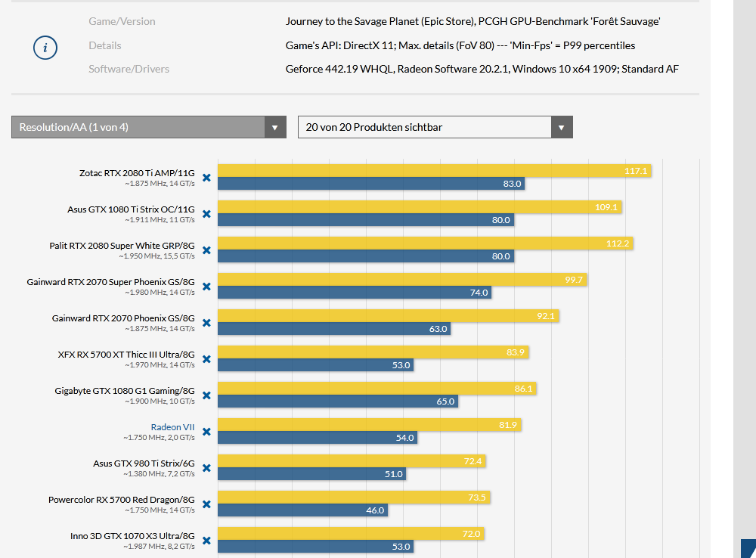The height and width of the screenshot is (558, 756).
Task: Open the 20 von 20 Produkten dropdown
Action: [435, 127]
